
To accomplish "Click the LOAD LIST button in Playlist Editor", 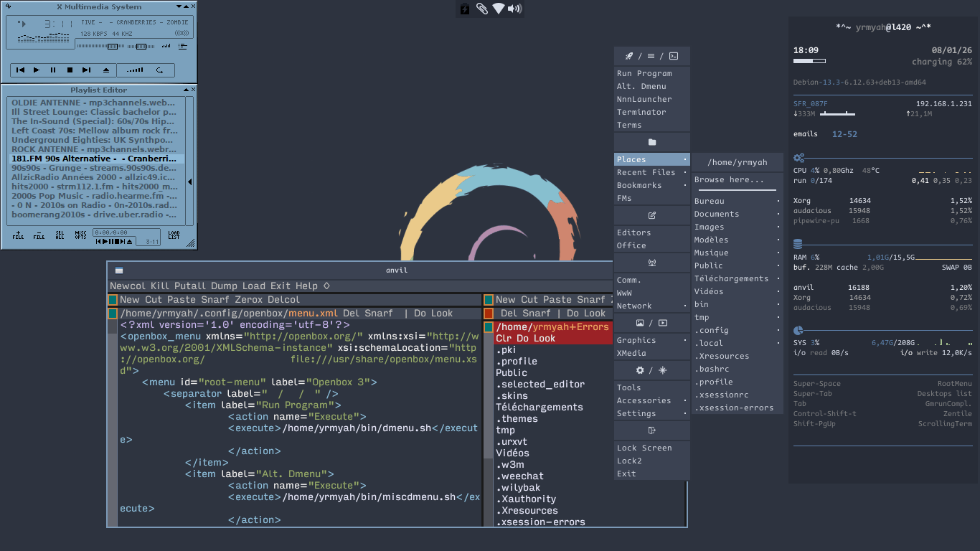I will click(x=174, y=235).
